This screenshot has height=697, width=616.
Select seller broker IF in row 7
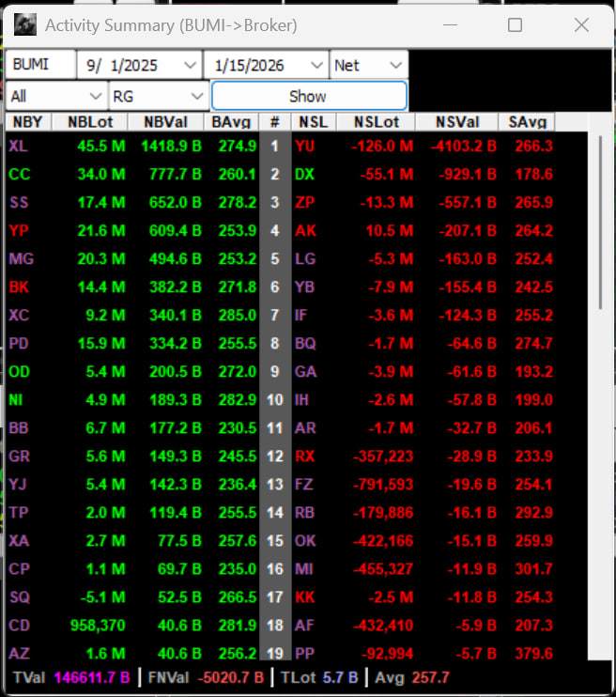point(300,315)
